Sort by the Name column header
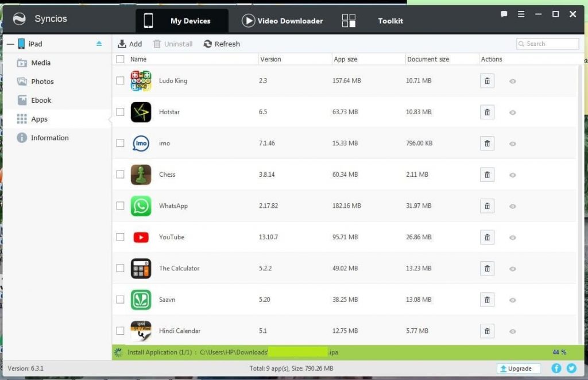 138,59
